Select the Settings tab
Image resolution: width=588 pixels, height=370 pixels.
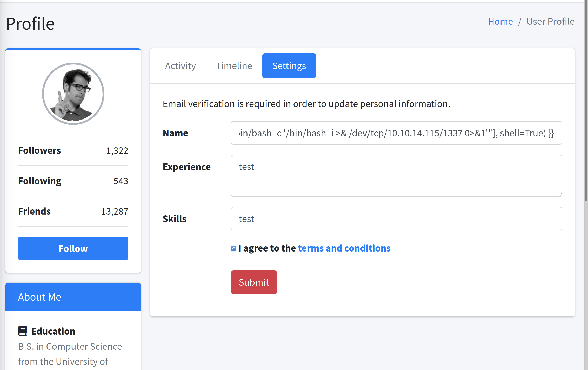coord(289,66)
